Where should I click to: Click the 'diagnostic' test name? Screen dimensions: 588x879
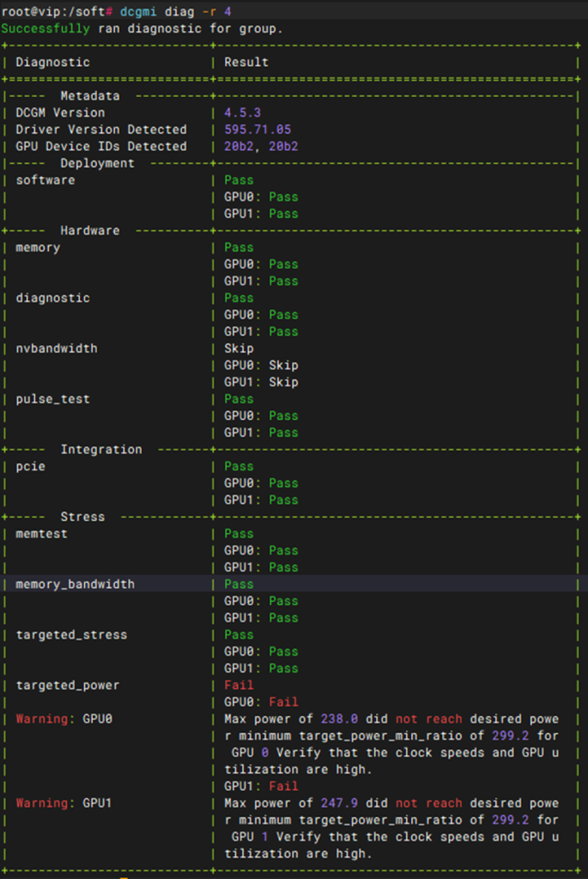click(x=52, y=298)
